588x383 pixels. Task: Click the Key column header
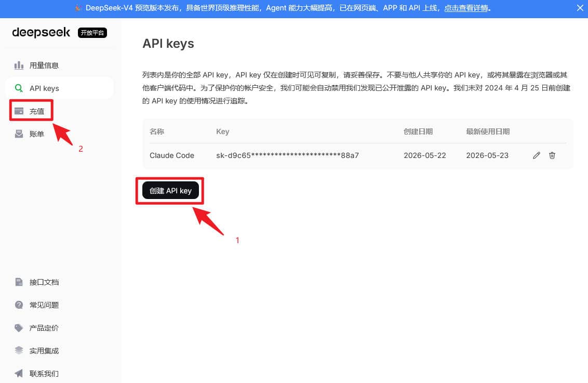(222, 131)
